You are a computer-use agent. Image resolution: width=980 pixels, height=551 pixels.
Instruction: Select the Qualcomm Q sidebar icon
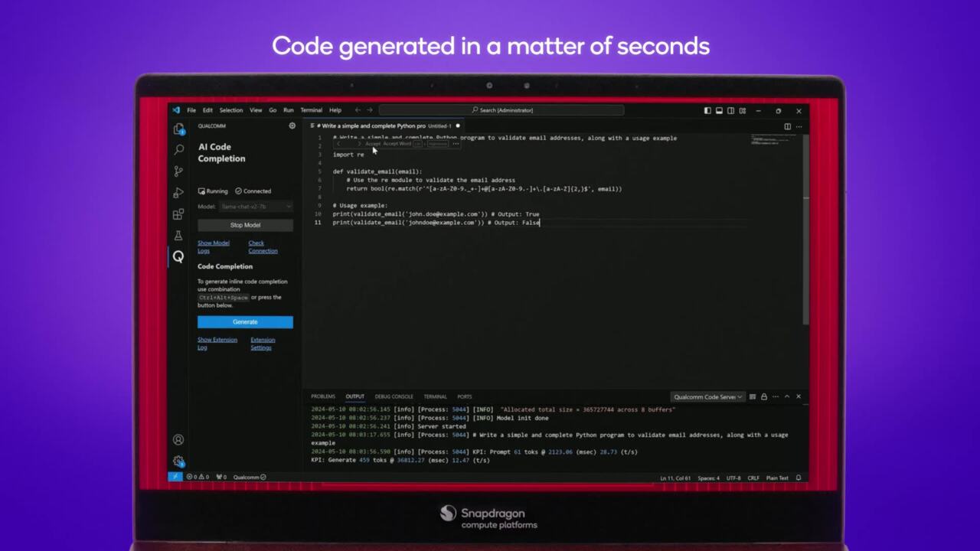coord(178,256)
